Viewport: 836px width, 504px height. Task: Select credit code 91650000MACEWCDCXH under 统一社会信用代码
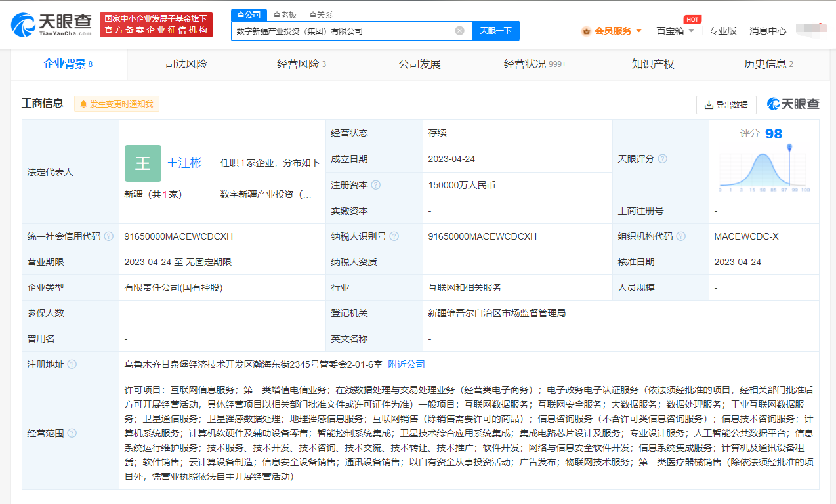(178, 236)
